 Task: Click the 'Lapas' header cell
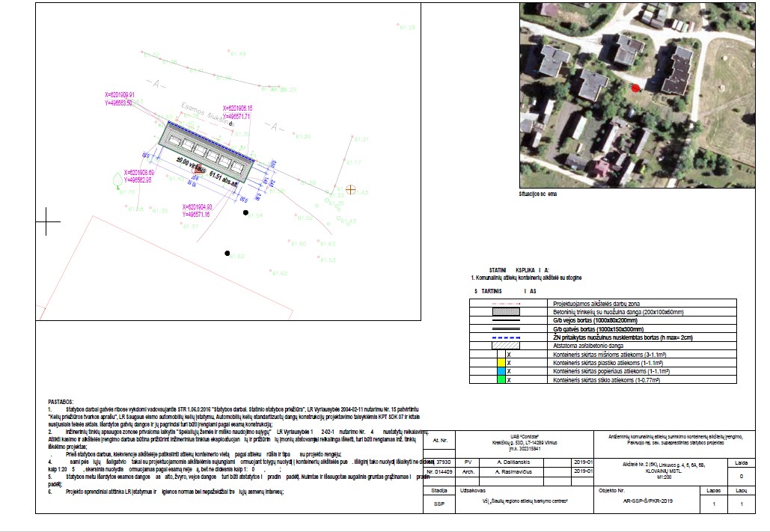coord(714,490)
